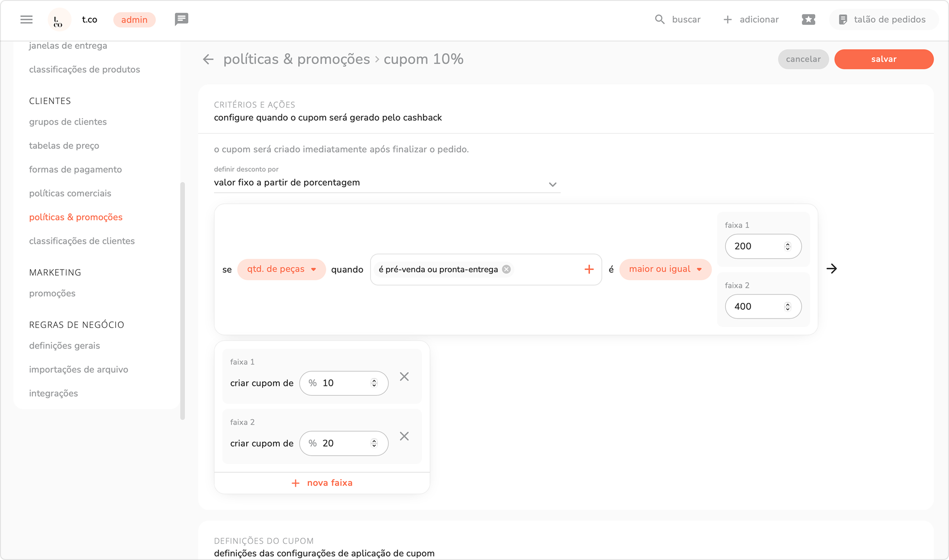The width and height of the screenshot is (949, 560).
Task: Click the search magnifier icon
Action: pyautogui.click(x=660, y=19)
